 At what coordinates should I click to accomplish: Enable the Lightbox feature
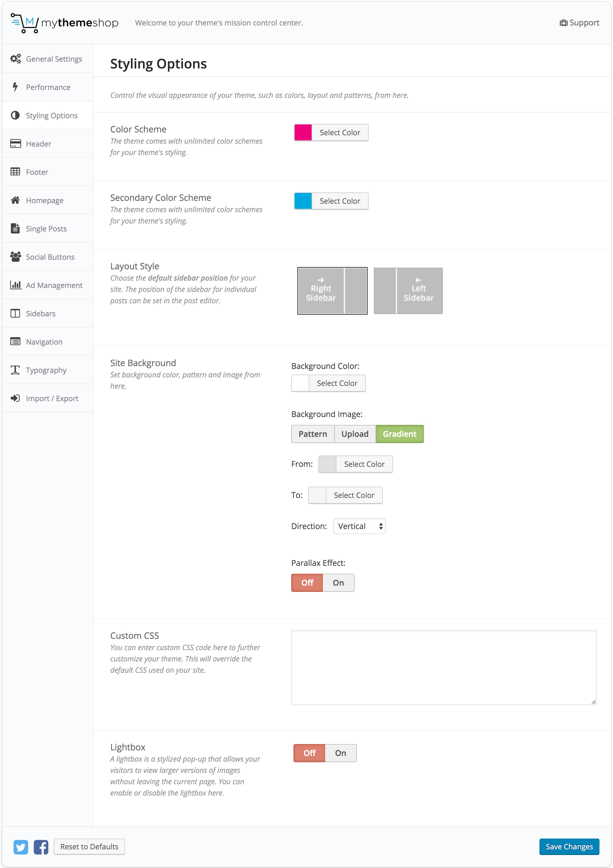tap(340, 753)
